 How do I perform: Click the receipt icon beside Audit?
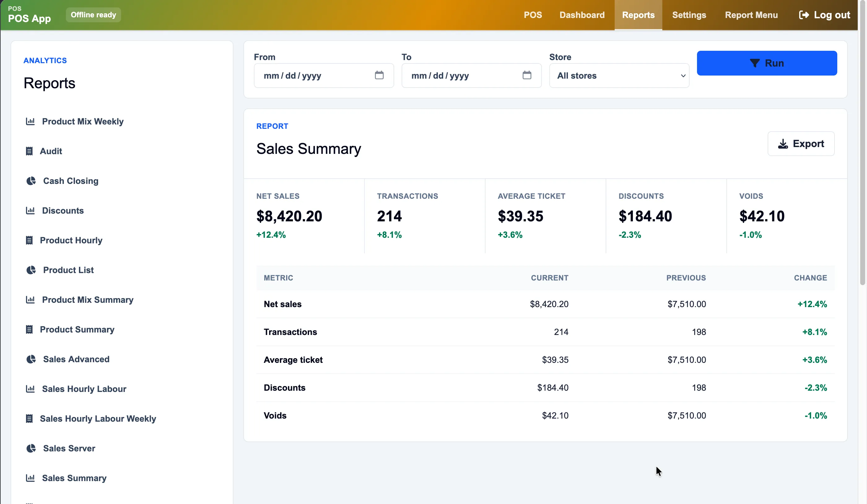coord(29,151)
